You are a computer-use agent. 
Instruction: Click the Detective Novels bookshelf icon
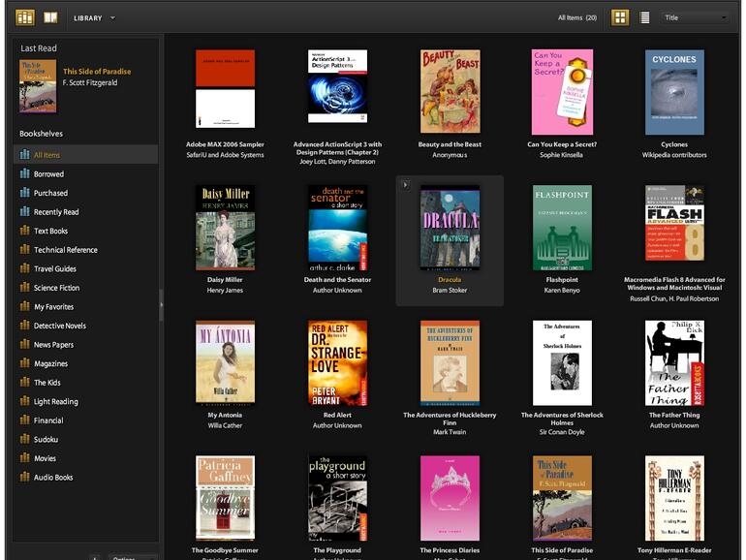[x=25, y=326]
